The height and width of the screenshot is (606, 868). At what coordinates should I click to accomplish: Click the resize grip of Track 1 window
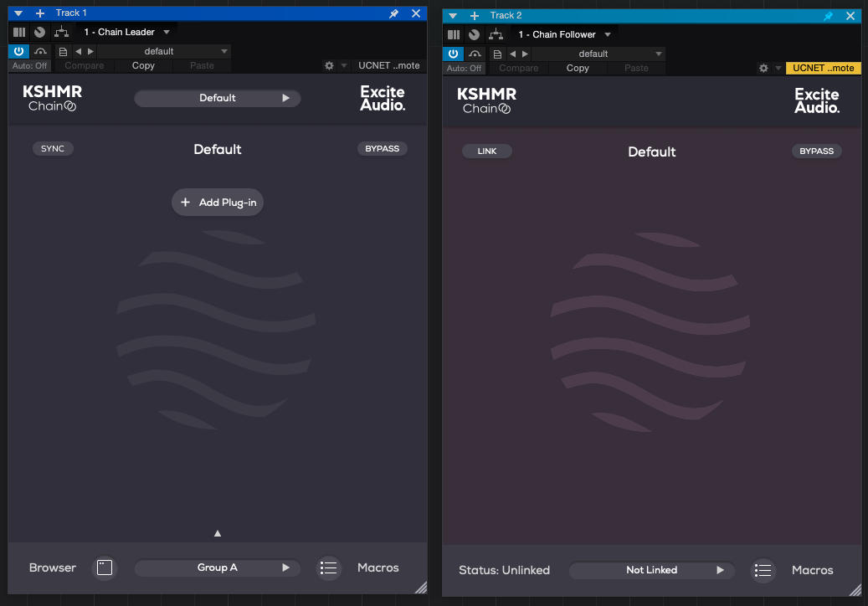tap(421, 588)
